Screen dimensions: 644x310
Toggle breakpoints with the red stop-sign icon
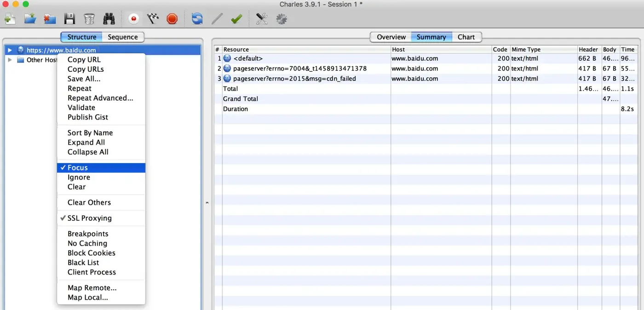tap(172, 19)
